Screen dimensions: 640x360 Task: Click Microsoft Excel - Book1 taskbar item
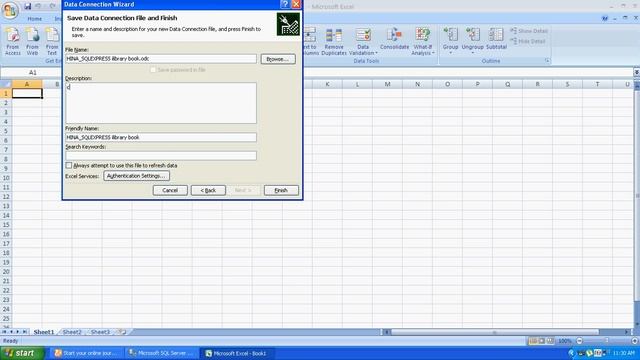(x=236, y=353)
